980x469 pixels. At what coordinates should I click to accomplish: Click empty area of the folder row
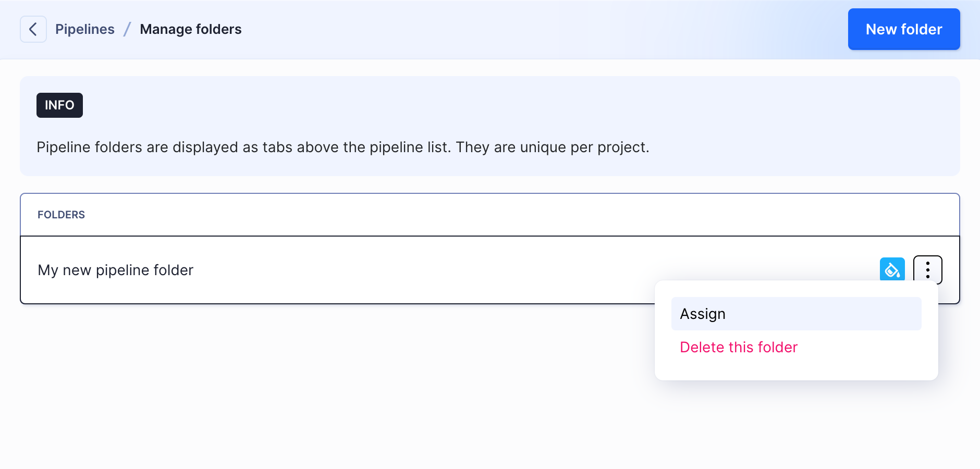(469, 270)
